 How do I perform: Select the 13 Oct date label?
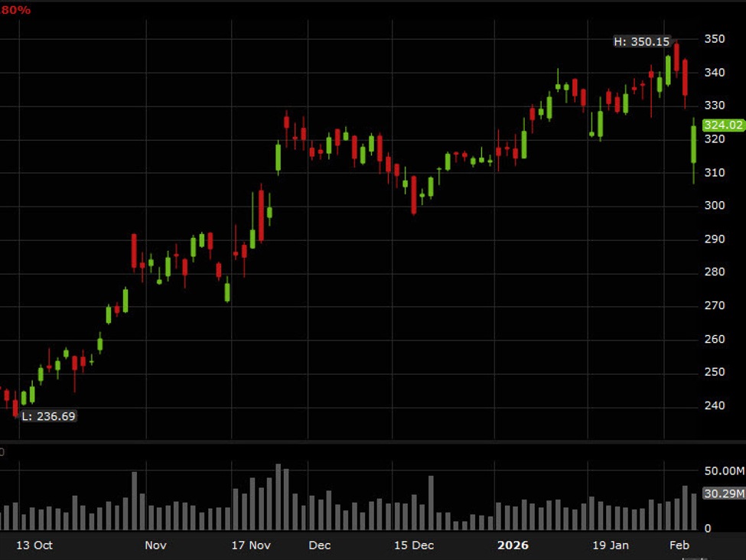[x=34, y=545]
